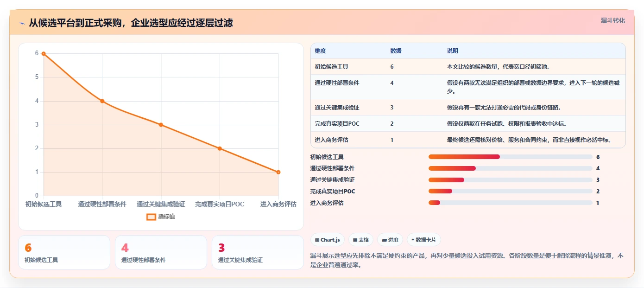Click the 通过硬性部署条件 progress bar
644x288 pixels.
(510, 168)
